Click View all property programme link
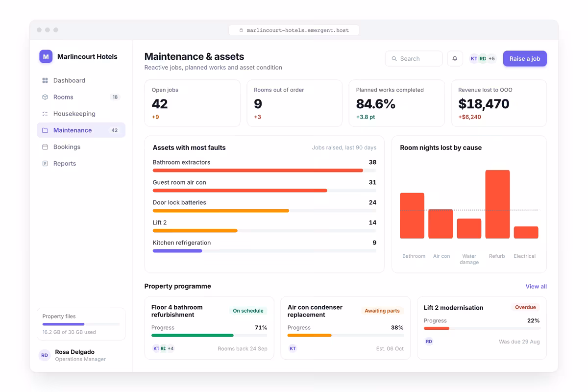Screen dimensions: 588x392 [536, 287]
